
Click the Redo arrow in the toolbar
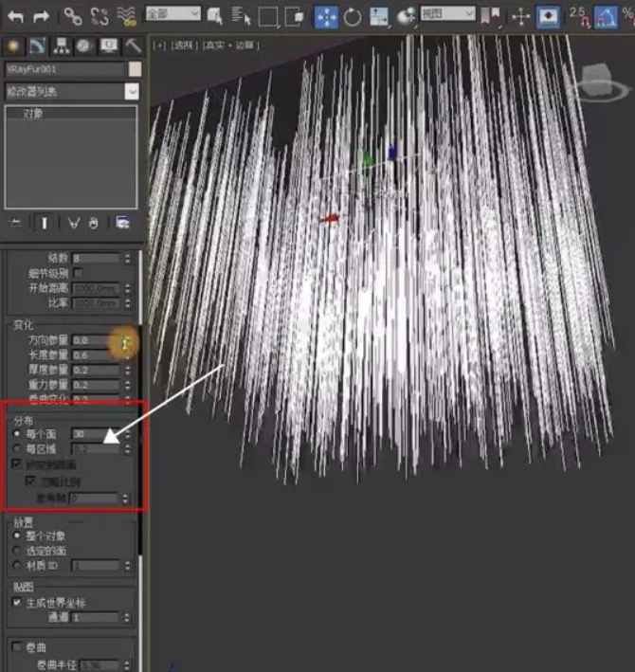[x=41, y=16]
